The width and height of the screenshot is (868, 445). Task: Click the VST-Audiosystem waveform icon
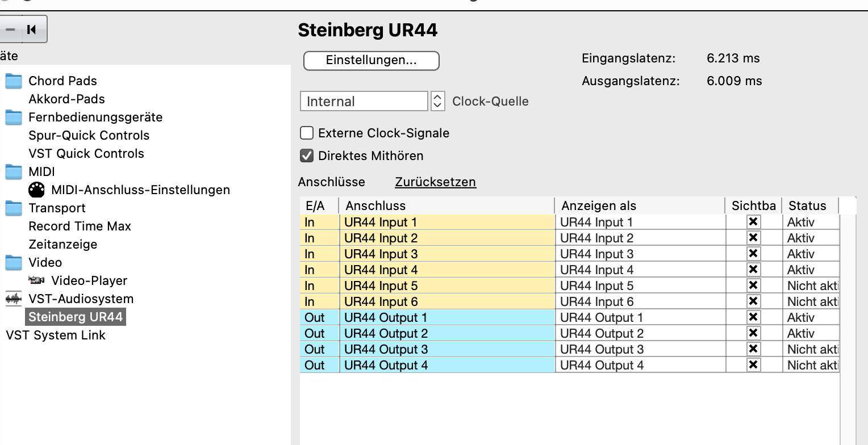(13, 299)
